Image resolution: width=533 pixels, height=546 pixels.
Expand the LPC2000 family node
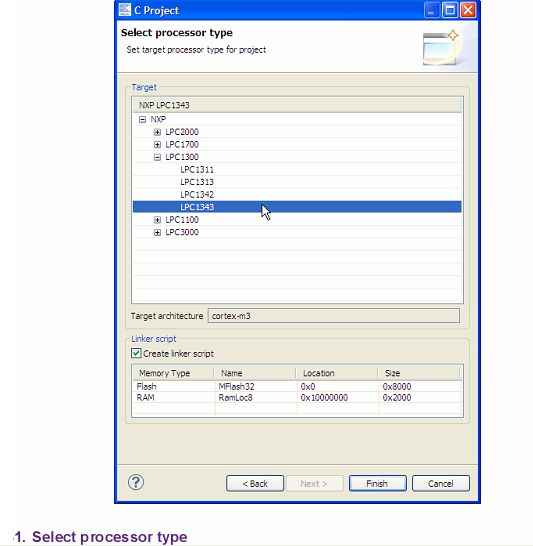[x=157, y=132]
